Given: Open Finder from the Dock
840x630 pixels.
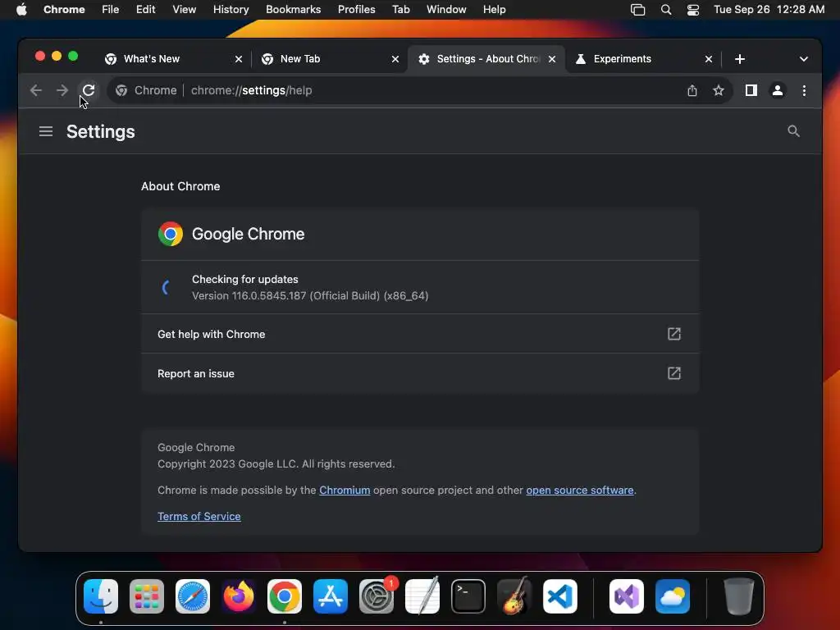Looking at the screenshot, I should [x=101, y=596].
